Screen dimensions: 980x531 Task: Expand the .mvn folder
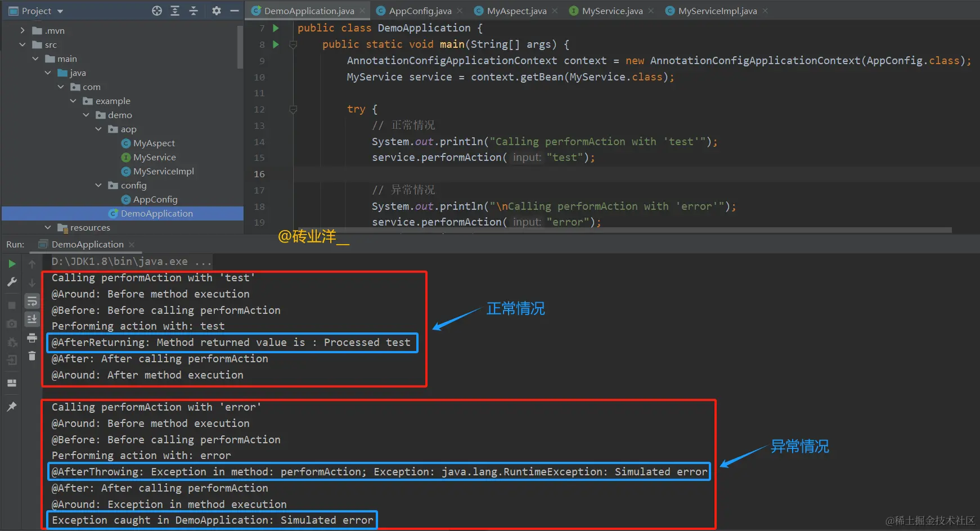point(23,30)
